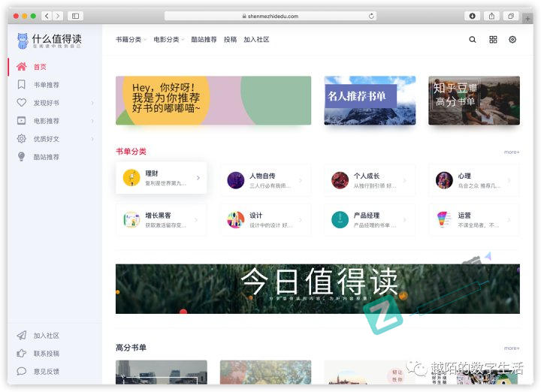Click the Safari forward arrow
The height and width of the screenshot is (392, 541).
tap(58, 16)
